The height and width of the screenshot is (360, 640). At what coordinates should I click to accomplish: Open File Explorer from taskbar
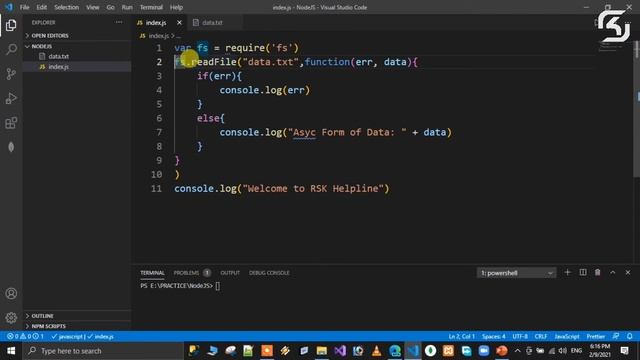322,351
